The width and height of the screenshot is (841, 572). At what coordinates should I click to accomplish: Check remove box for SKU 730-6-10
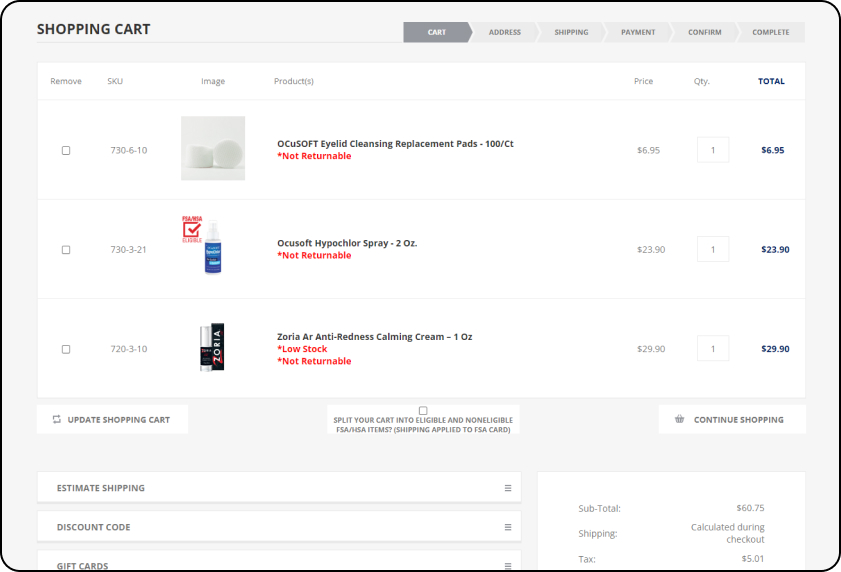66,150
